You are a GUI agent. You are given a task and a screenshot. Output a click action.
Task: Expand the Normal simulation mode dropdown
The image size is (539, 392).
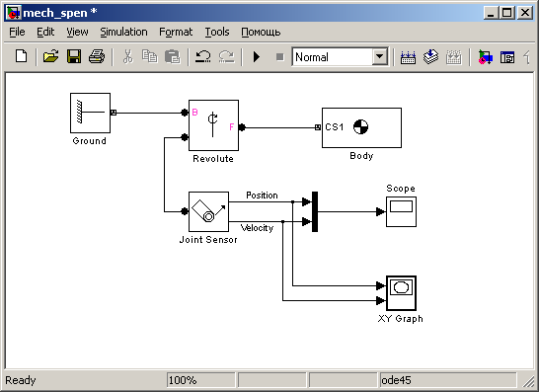(x=380, y=56)
